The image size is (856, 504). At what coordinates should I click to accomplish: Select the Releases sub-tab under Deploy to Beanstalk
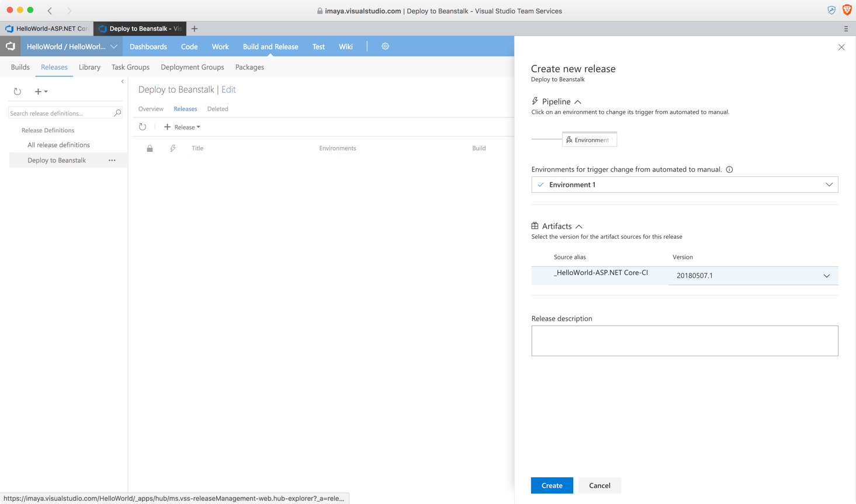pyautogui.click(x=185, y=109)
